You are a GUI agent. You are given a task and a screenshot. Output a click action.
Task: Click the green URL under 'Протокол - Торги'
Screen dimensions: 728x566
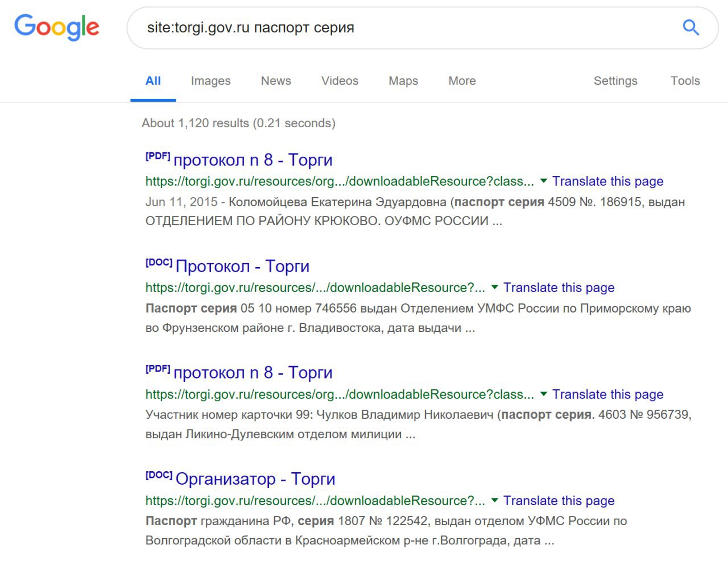click(x=315, y=288)
